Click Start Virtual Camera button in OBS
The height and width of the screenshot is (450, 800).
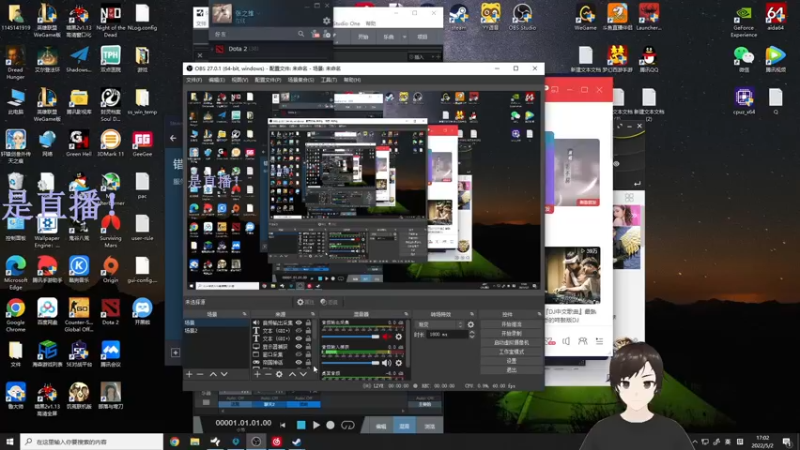511,343
